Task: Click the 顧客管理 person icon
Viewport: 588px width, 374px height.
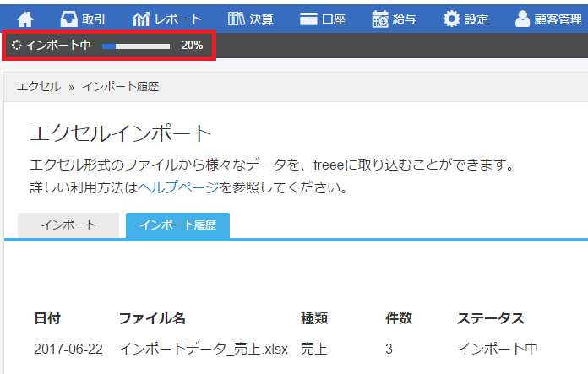Action: click(x=522, y=19)
